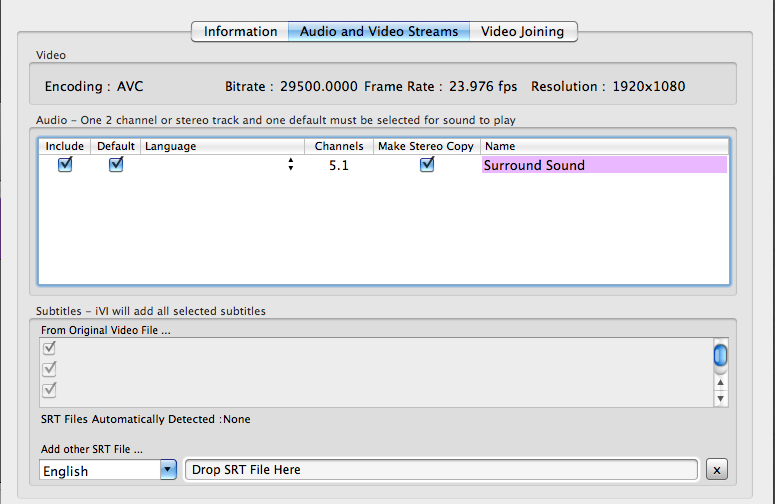Click the Surround Sound name field
This screenshot has width=775, height=504.
coord(604,165)
